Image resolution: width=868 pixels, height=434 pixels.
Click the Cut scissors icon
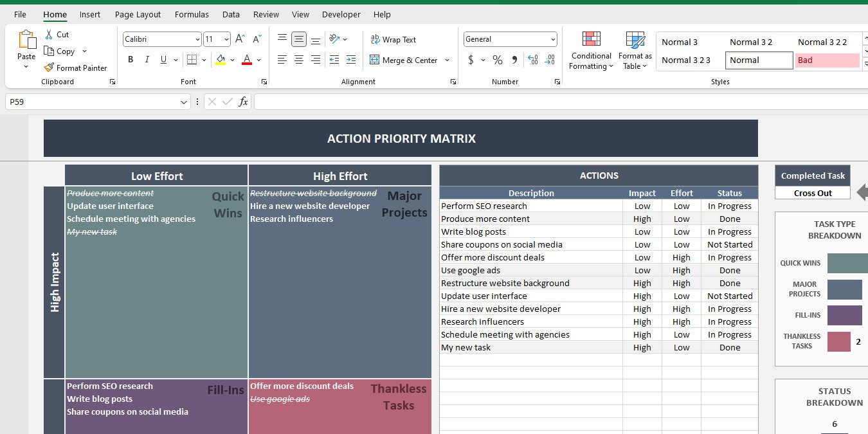[50, 35]
